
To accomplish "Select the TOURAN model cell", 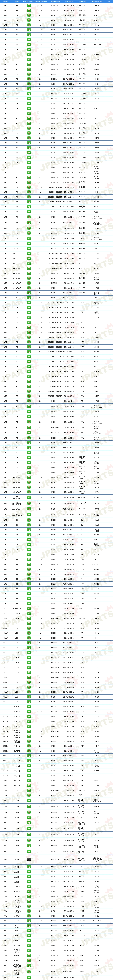I will pyautogui.click(x=17, y=977).
